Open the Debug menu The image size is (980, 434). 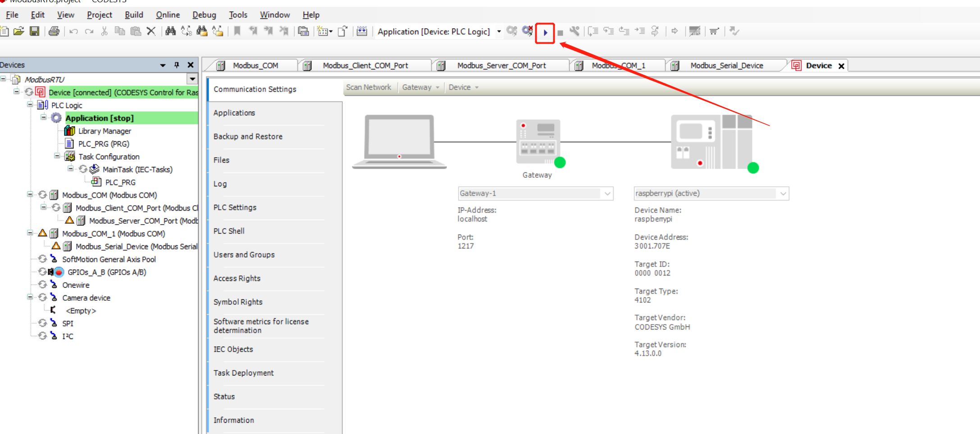(x=204, y=15)
